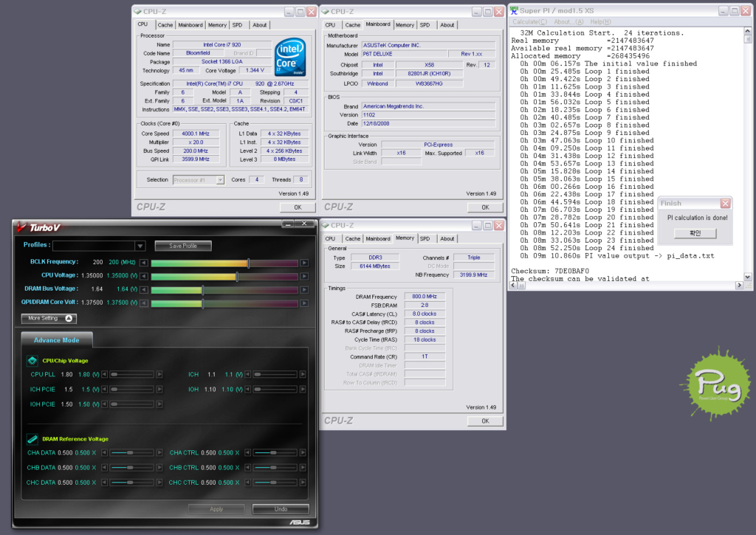This screenshot has height=535, width=756.
Task: Click the Checksum 7DE0BAF0 line
Action: (x=549, y=271)
